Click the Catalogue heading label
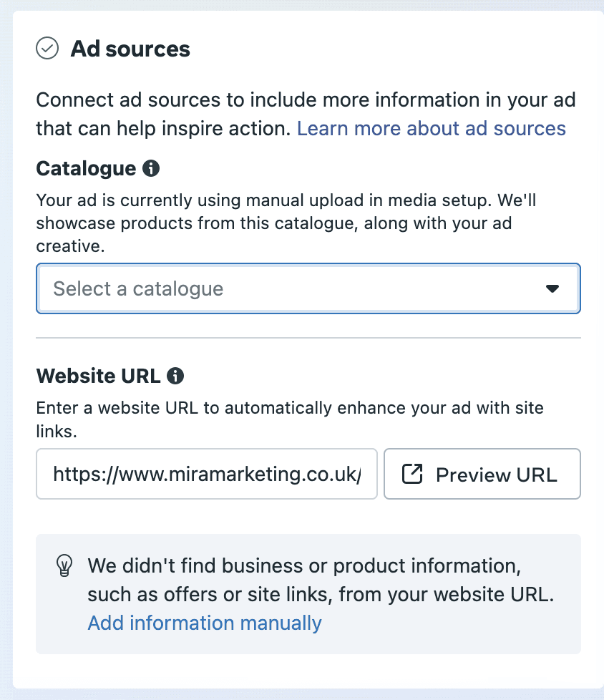 coord(86,167)
